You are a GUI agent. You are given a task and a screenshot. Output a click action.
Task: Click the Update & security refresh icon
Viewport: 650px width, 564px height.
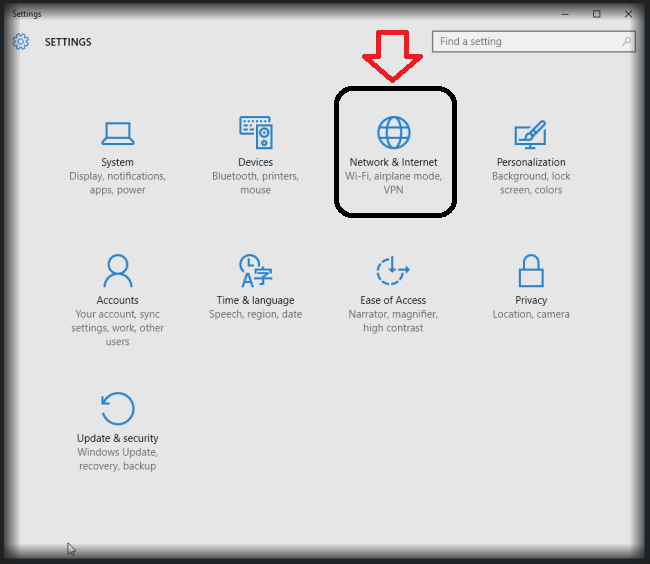click(118, 409)
